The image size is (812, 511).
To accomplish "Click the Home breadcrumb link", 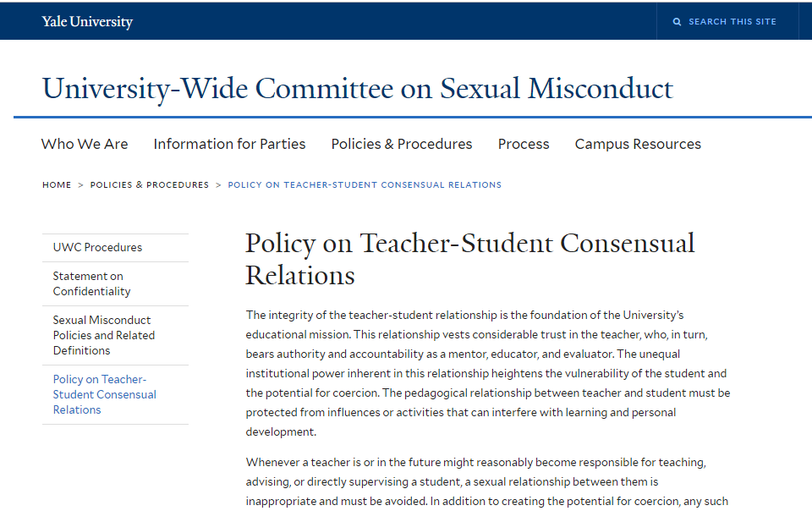I will (57, 184).
